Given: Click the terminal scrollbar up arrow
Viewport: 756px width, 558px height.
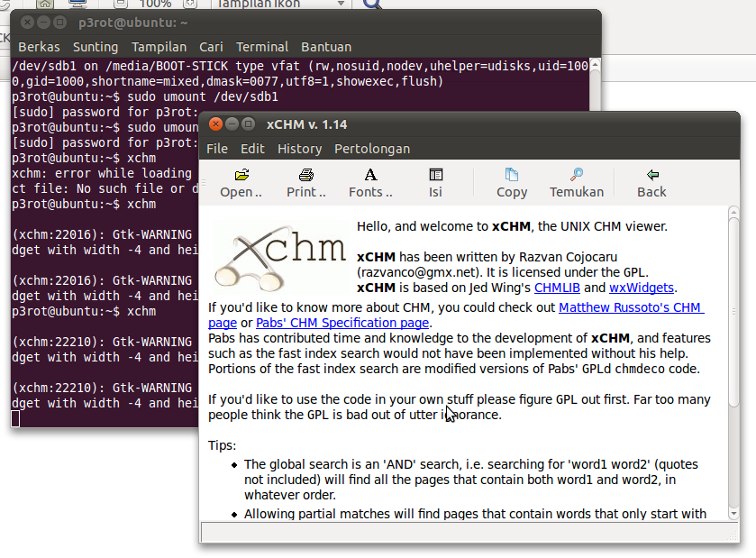Looking at the screenshot, I should (596, 64).
